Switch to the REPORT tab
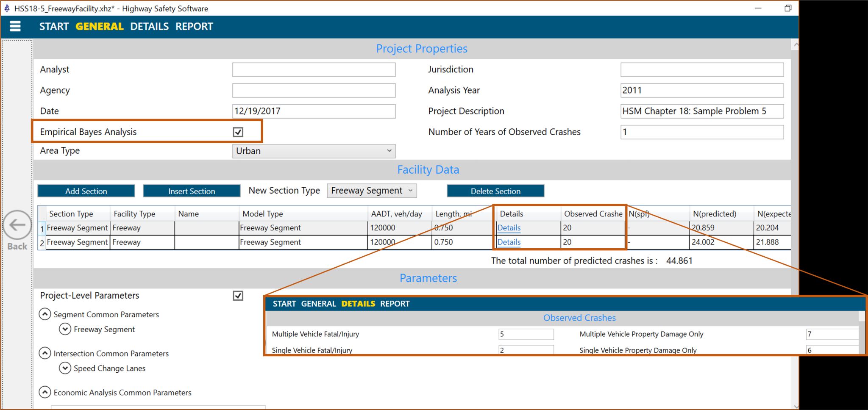The height and width of the screenshot is (410, 868). (x=194, y=27)
